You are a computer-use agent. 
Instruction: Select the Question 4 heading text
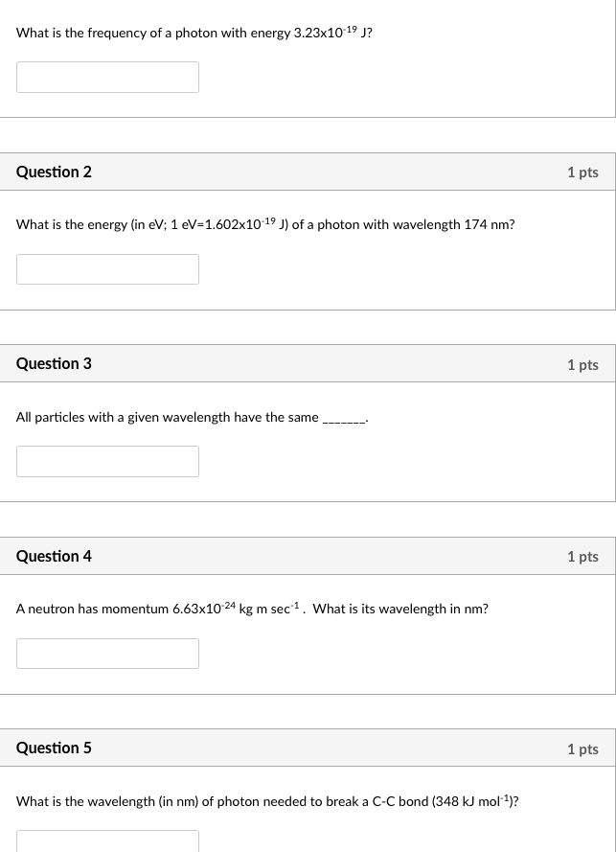pyautogui.click(x=54, y=556)
